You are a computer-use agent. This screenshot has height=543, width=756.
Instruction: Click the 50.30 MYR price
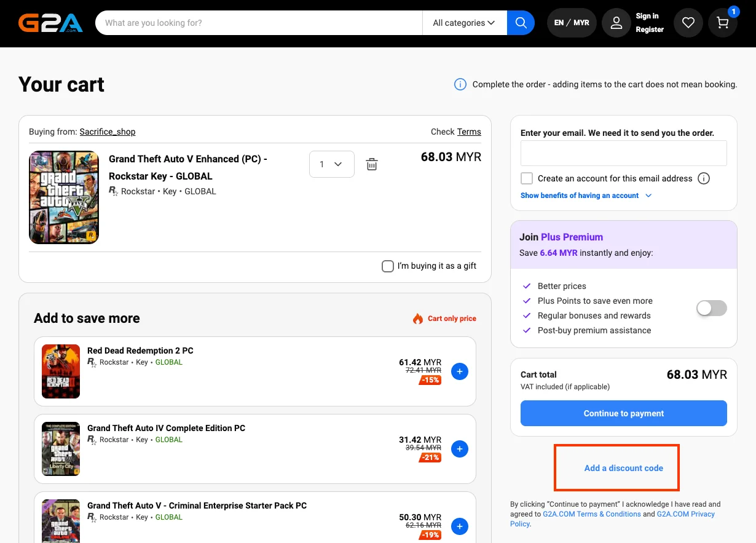[x=420, y=517]
